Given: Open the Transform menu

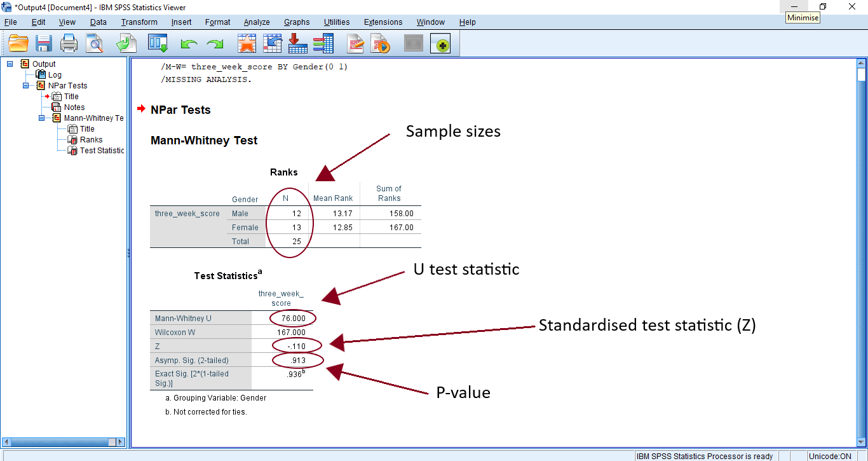Looking at the screenshot, I should (x=139, y=22).
